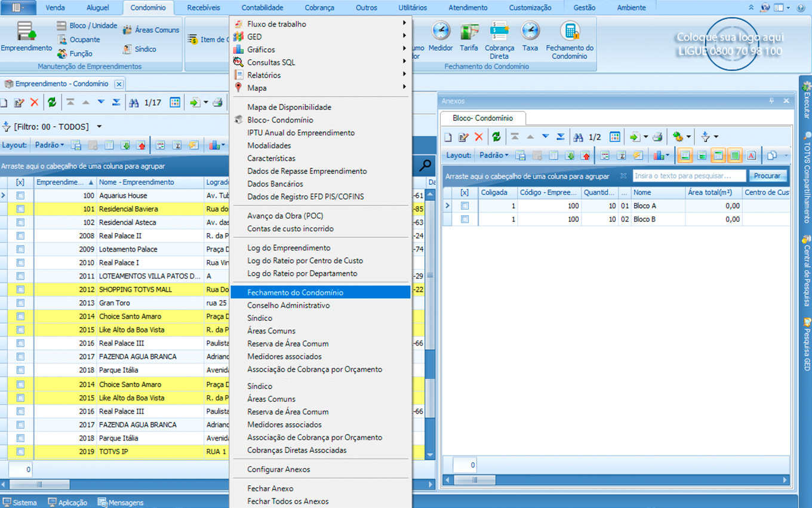
Task: Click the magnifying glass search icon
Action: pyautogui.click(x=425, y=166)
